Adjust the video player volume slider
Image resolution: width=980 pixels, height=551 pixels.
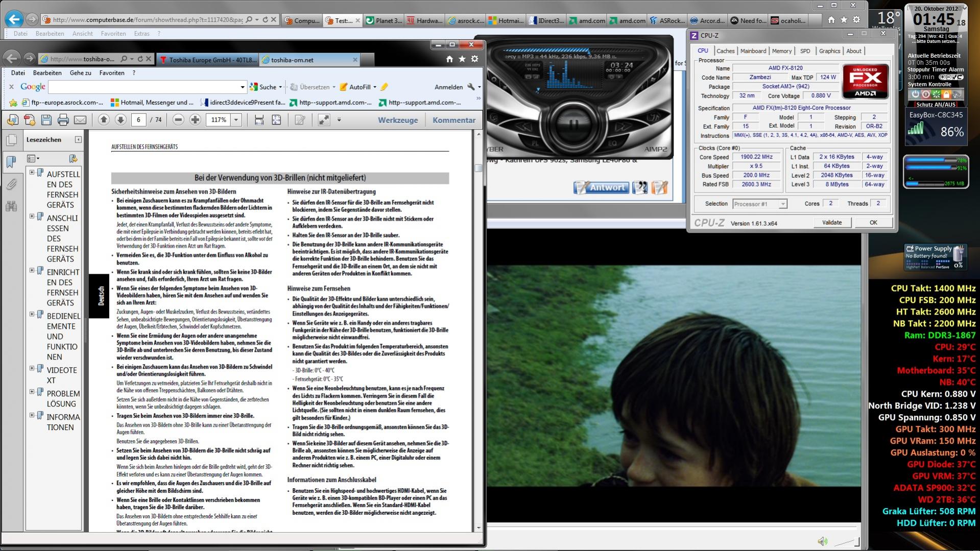(846, 542)
